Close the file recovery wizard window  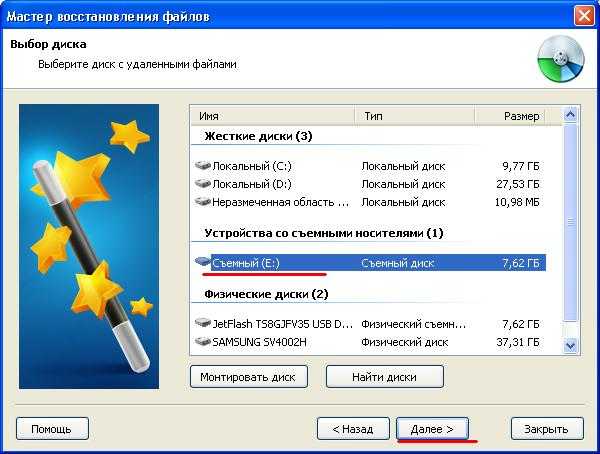point(584,16)
